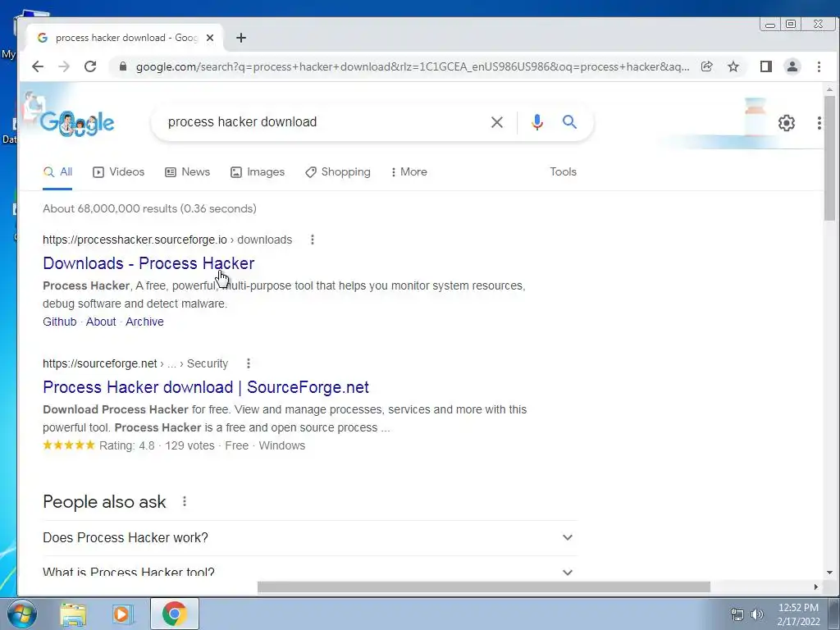Click the https://sourceforge.net breadcrumb text
Image resolution: width=840 pixels, height=630 pixels.
[99, 363]
